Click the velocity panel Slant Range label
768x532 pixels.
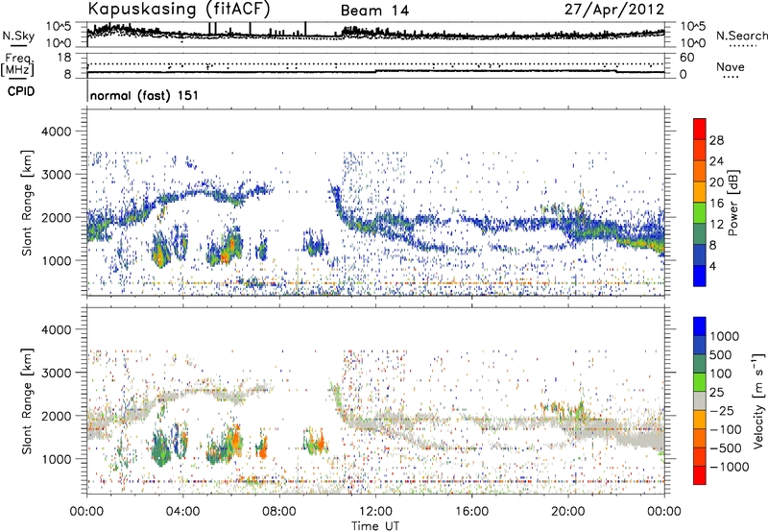click(27, 400)
